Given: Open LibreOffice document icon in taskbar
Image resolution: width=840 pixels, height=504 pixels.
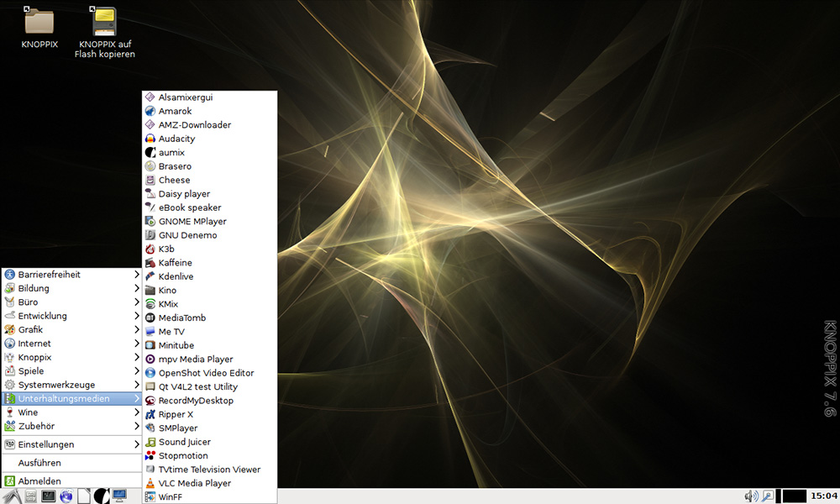Looking at the screenshot, I should (84, 496).
